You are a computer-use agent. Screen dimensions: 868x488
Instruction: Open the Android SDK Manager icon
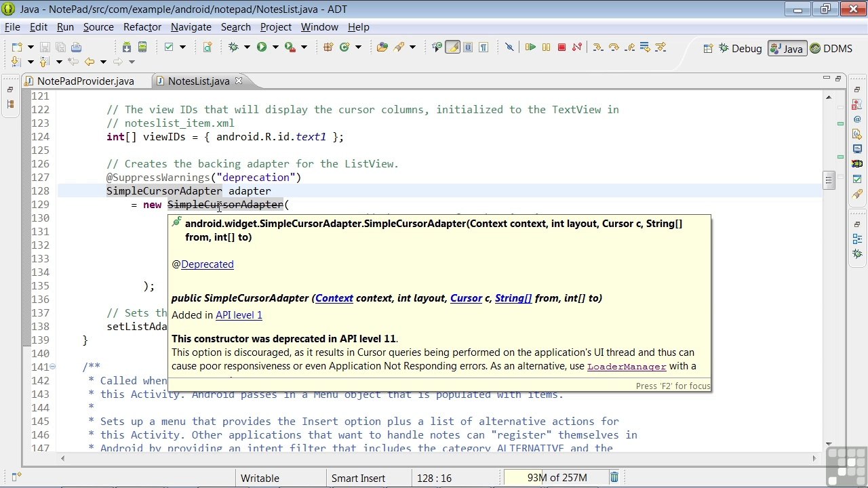click(x=127, y=47)
